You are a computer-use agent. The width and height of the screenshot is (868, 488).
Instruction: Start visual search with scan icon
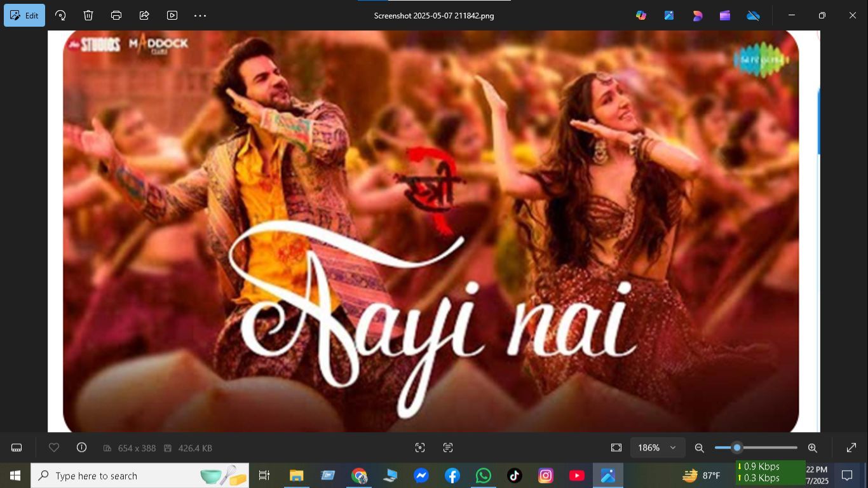(x=420, y=448)
